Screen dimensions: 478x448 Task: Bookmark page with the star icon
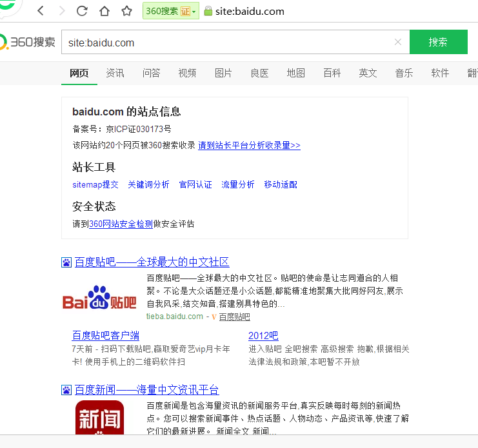click(x=127, y=11)
